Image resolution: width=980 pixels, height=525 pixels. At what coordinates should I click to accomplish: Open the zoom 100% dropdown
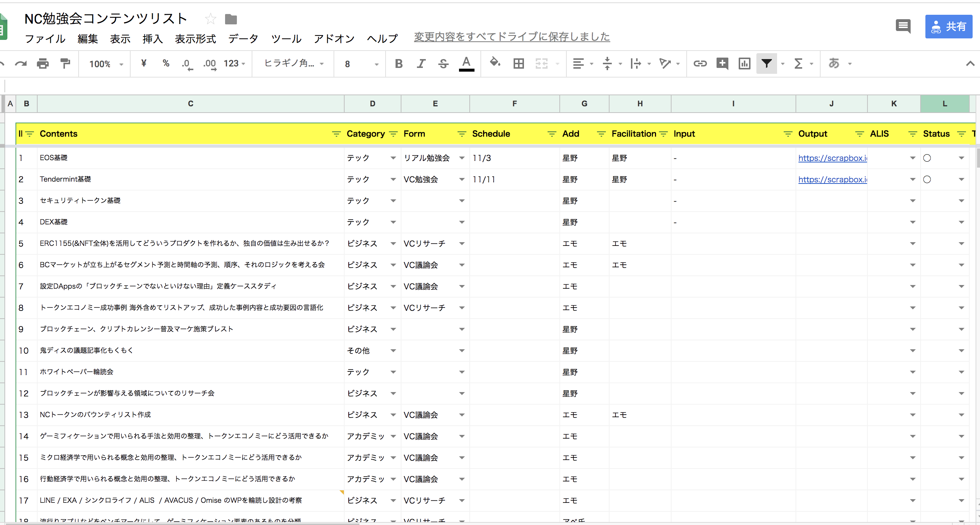click(x=106, y=64)
